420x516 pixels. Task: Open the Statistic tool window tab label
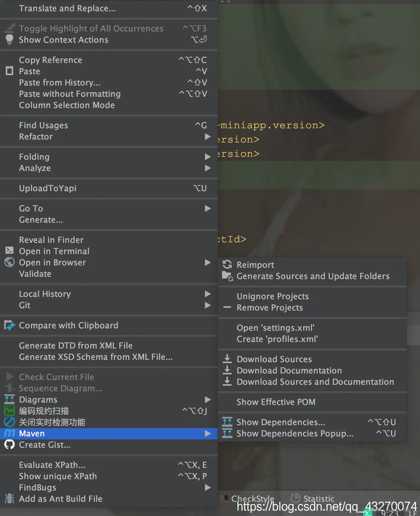pyautogui.click(x=319, y=498)
